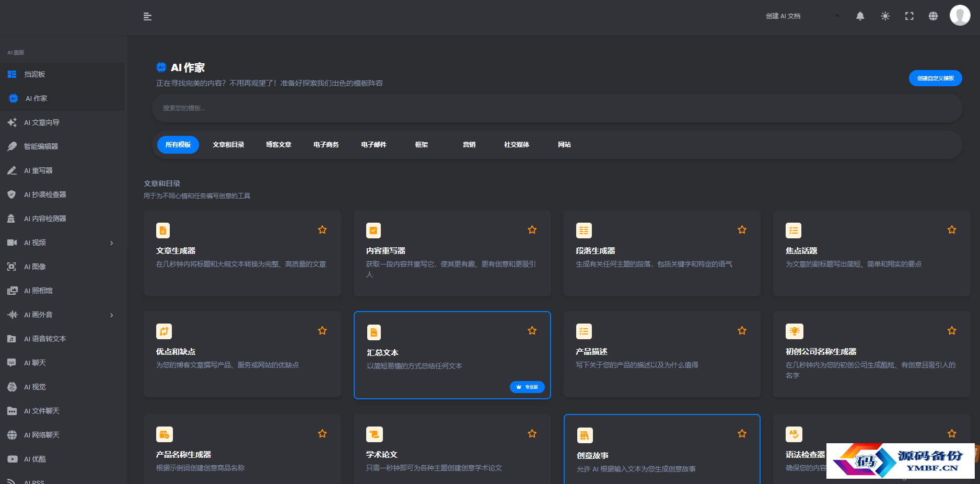Switch to 营销 tab
The height and width of the screenshot is (484, 980).
point(469,145)
